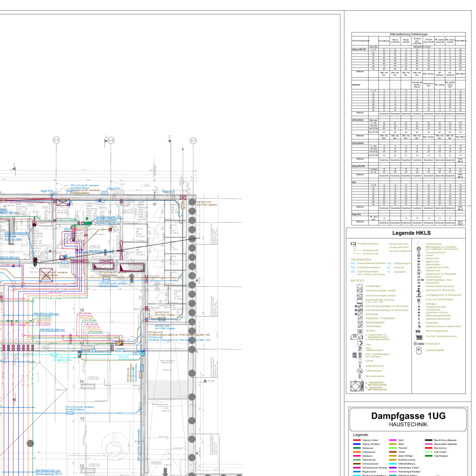Click the room number '12' on the plan

(x=82, y=466)
